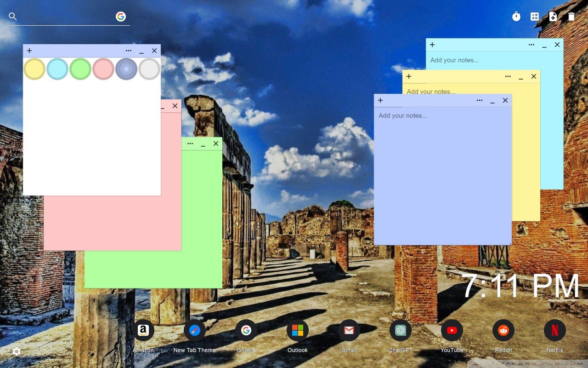Open the Amazon shortcut

coord(143,330)
